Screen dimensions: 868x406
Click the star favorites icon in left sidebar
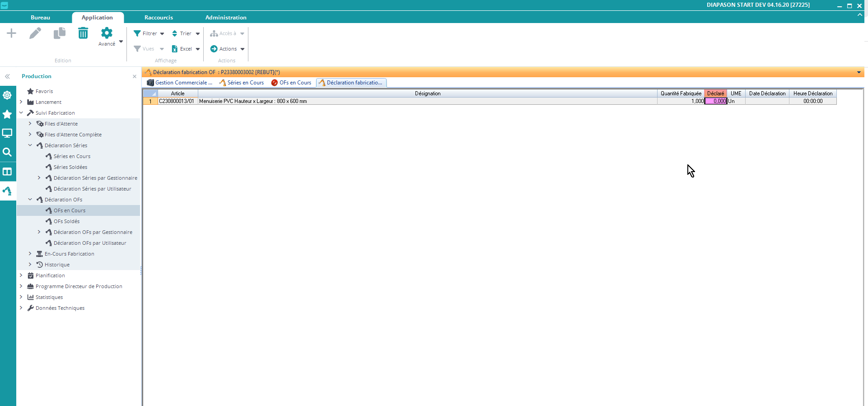(x=7, y=114)
